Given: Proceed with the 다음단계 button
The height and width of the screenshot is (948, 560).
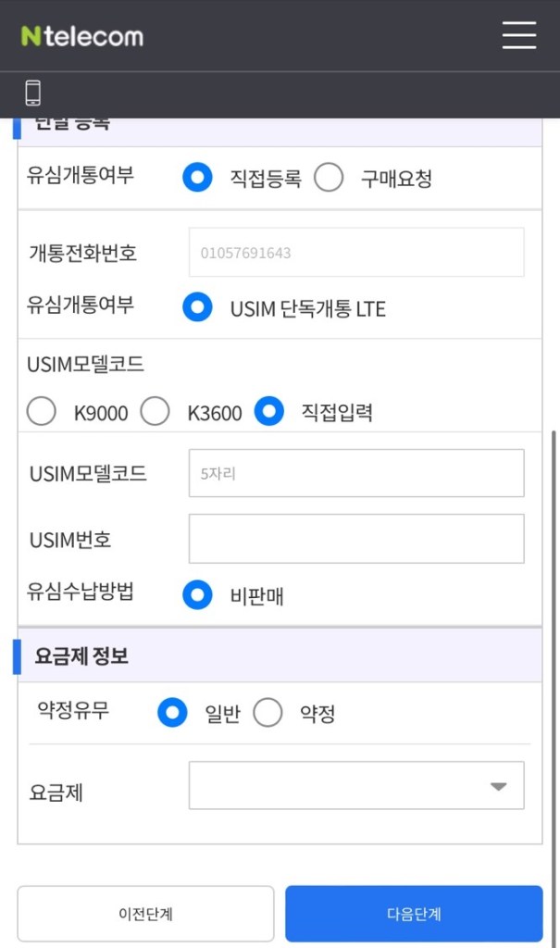Looking at the screenshot, I should pyautogui.click(x=414, y=914).
